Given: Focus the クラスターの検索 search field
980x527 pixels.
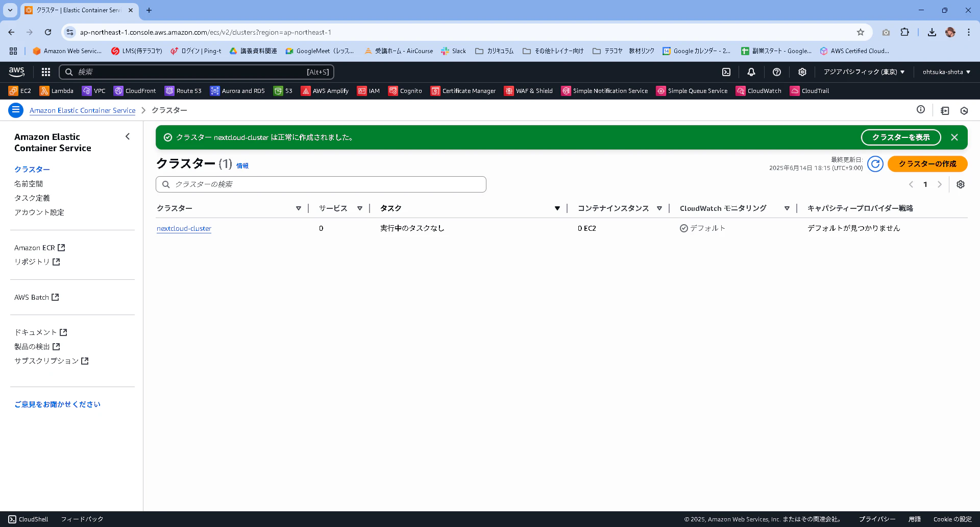Looking at the screenshot, I should click(x=321, y=184).
